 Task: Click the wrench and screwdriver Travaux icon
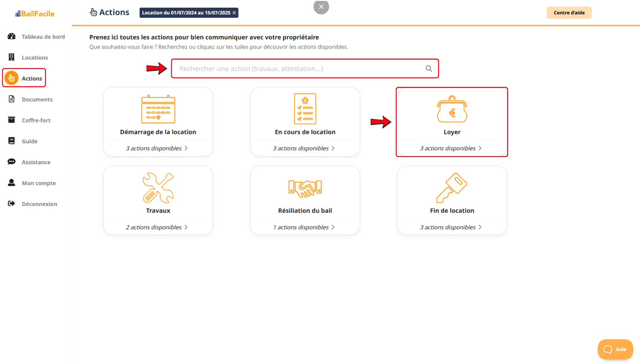pyautogui.click(x=158, y=188)
